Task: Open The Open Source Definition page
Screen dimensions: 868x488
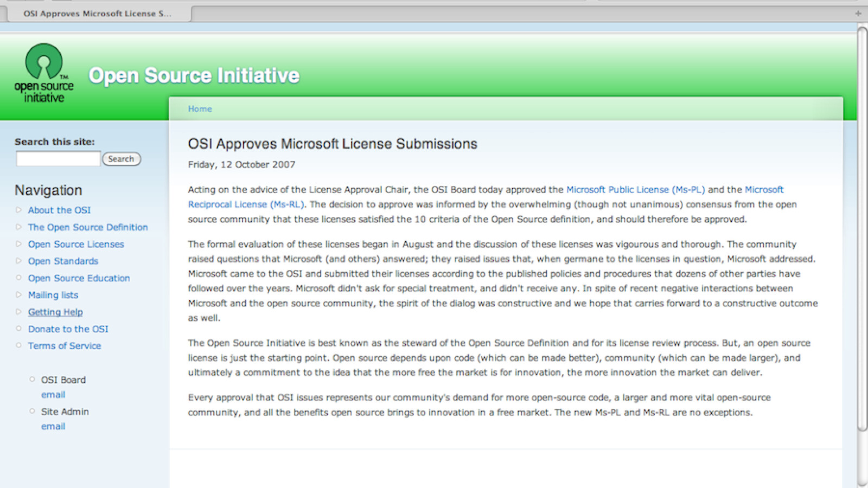Action: tap(88, 227)
